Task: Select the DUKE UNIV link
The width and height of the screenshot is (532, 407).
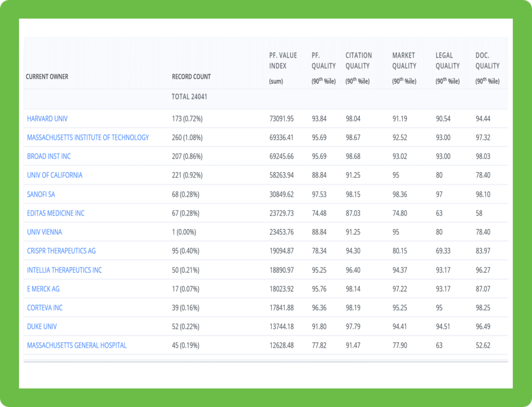Action: pyautogui.click(x=42, y=326)
